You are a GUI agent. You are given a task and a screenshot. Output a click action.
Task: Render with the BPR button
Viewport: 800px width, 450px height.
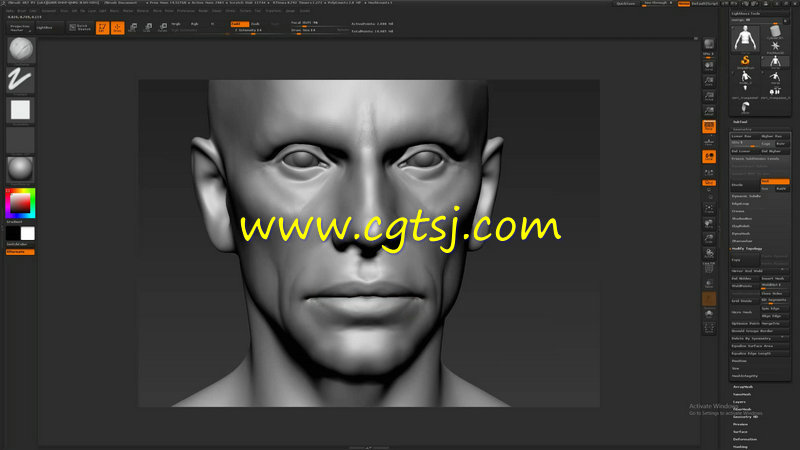point(709,45)
